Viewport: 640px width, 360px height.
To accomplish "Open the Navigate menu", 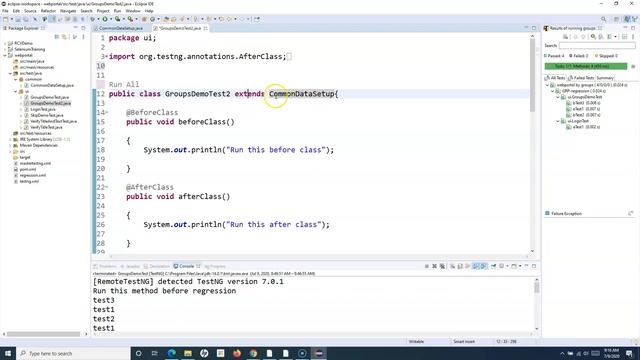I will pyautogui.click(x=68, y=11).
